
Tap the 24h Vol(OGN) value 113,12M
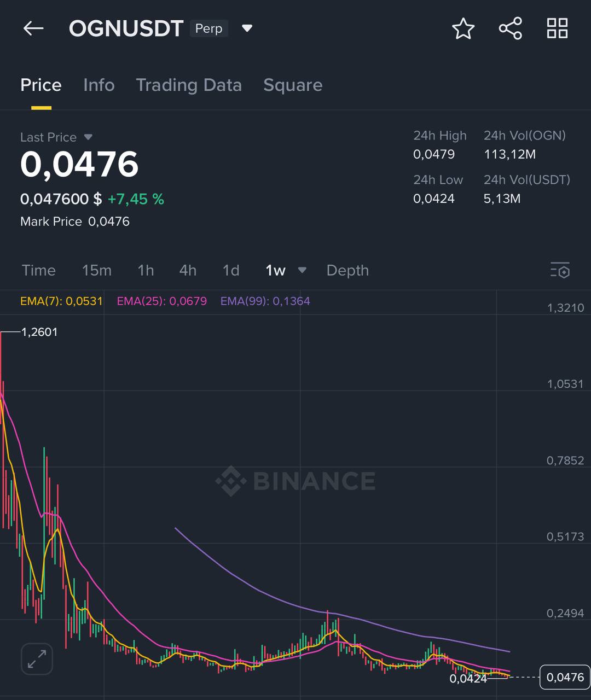tap(510, 154)
